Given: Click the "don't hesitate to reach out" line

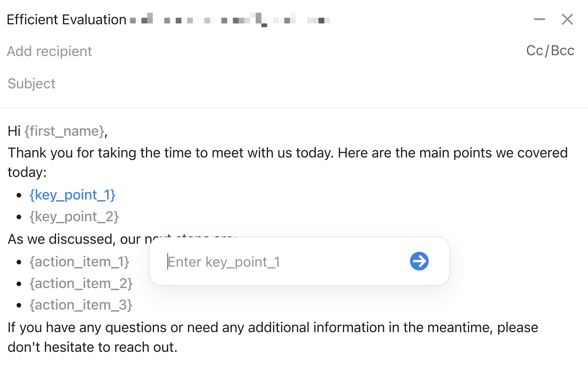Looking at the screenshot, I should coord(93,347).
